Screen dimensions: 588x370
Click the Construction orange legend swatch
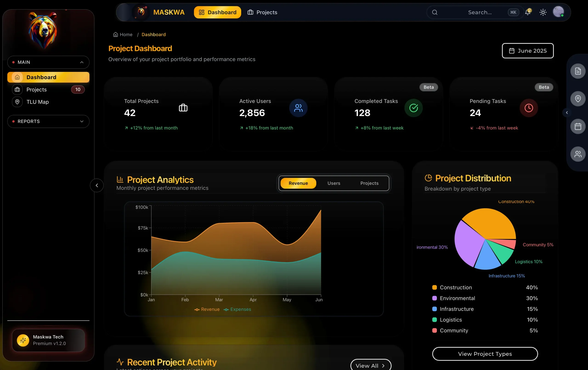click(x=434, y=287)
